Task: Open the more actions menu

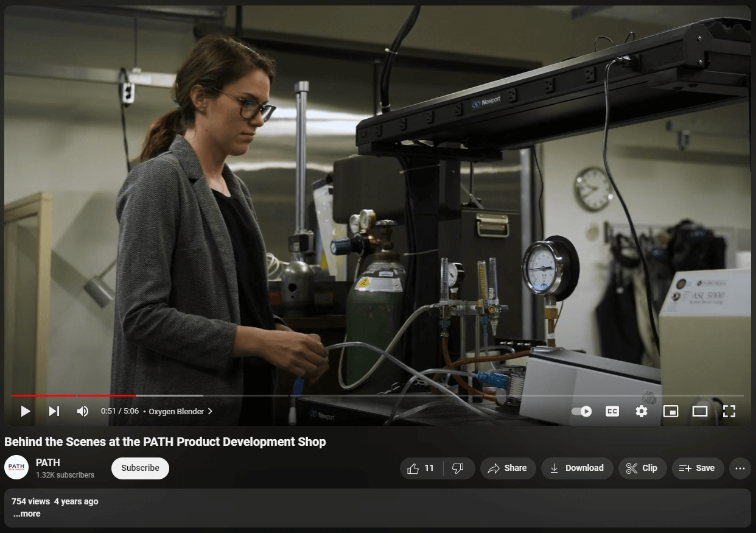Action: (x=740, y=468)
